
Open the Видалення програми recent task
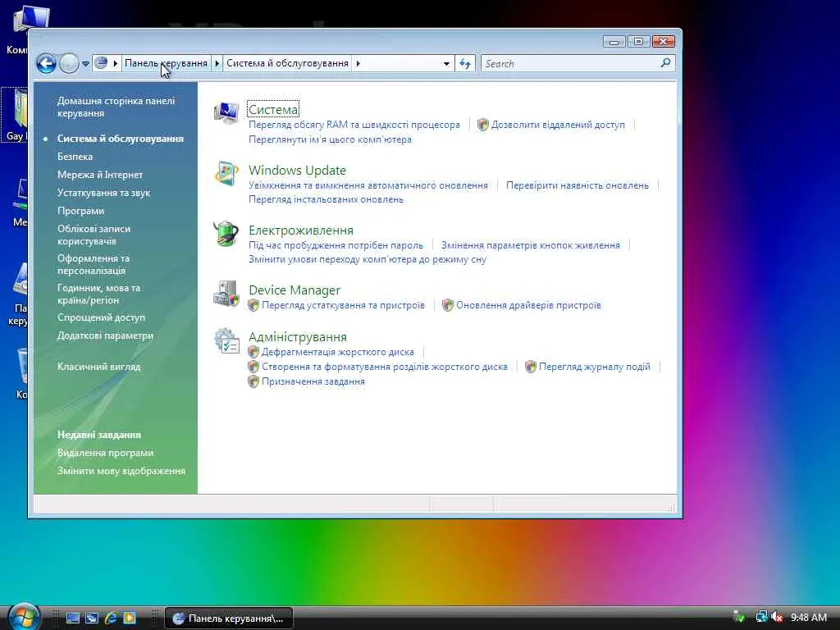tap(106, 453)
